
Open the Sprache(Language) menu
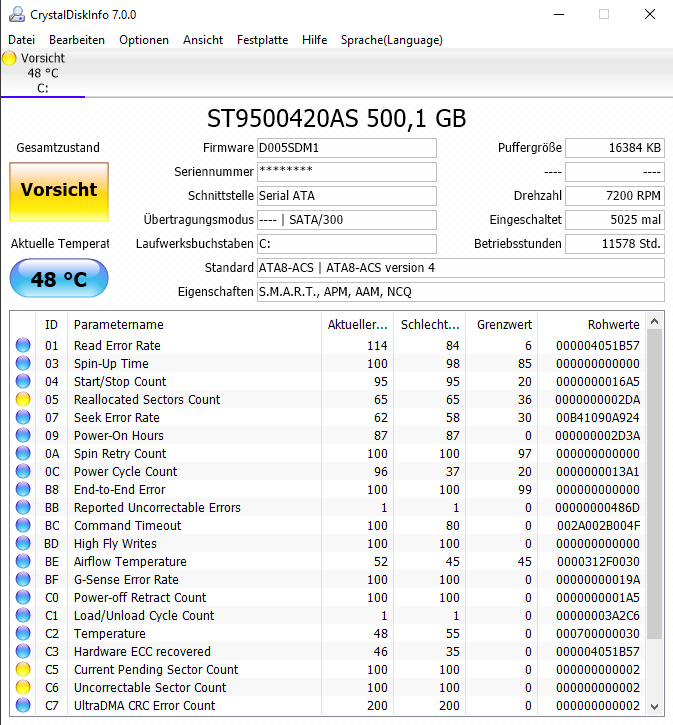[x=392, y=40]
